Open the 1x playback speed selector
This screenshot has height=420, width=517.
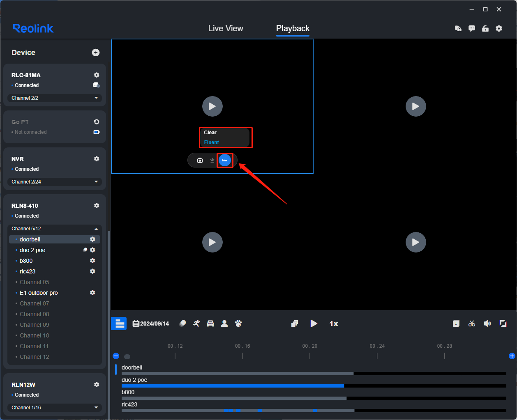coord(334,324)
